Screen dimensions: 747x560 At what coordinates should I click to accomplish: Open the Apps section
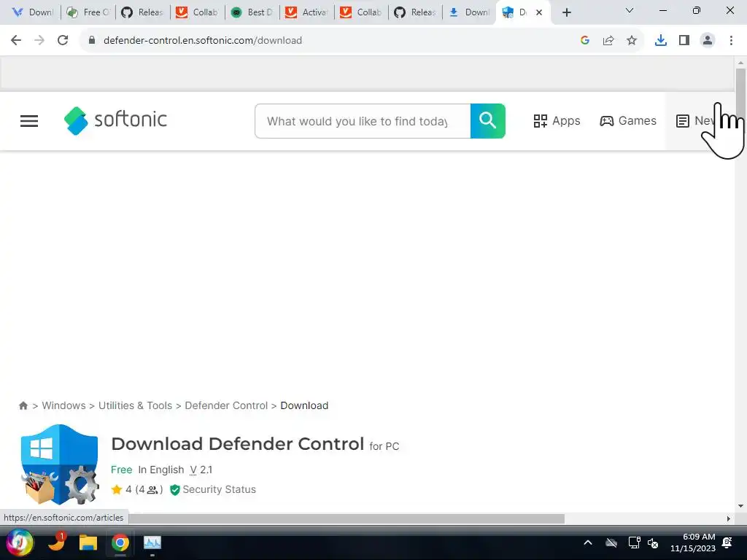click(557, 121)
